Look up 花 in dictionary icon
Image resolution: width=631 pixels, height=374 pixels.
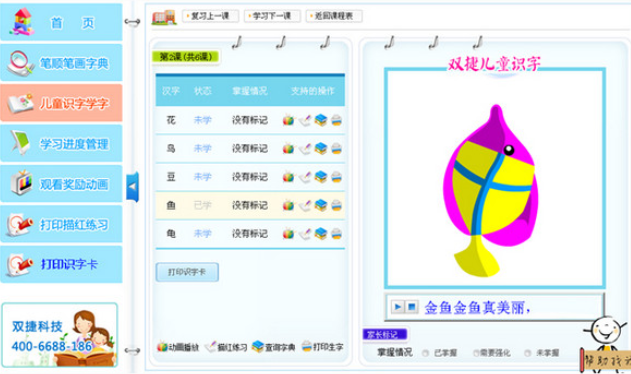click(x=321, y=120)
